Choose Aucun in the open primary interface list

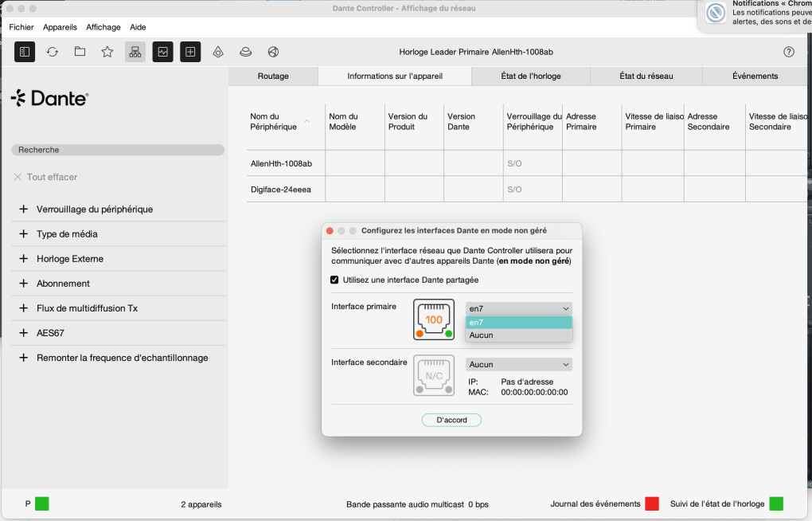pyautogui.click(x=519, y=335)
